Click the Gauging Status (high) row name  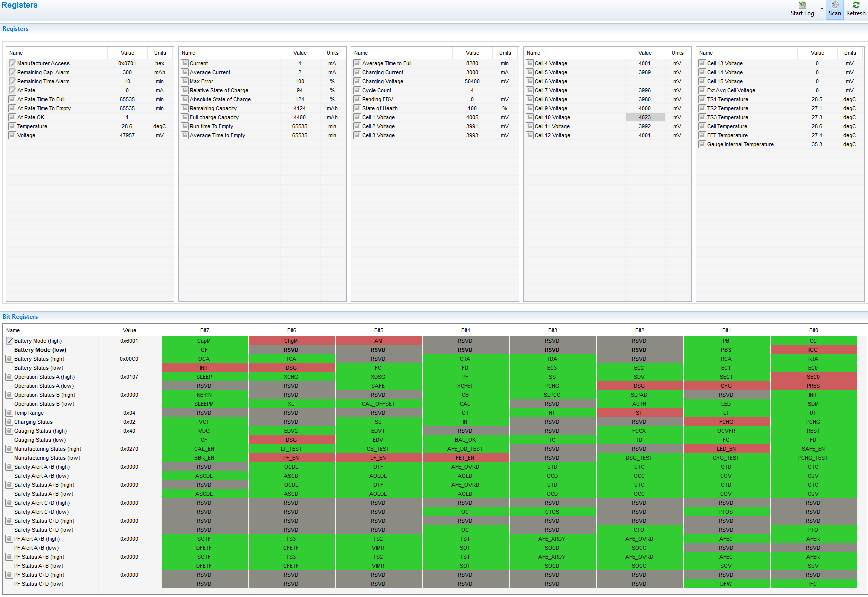40,431
